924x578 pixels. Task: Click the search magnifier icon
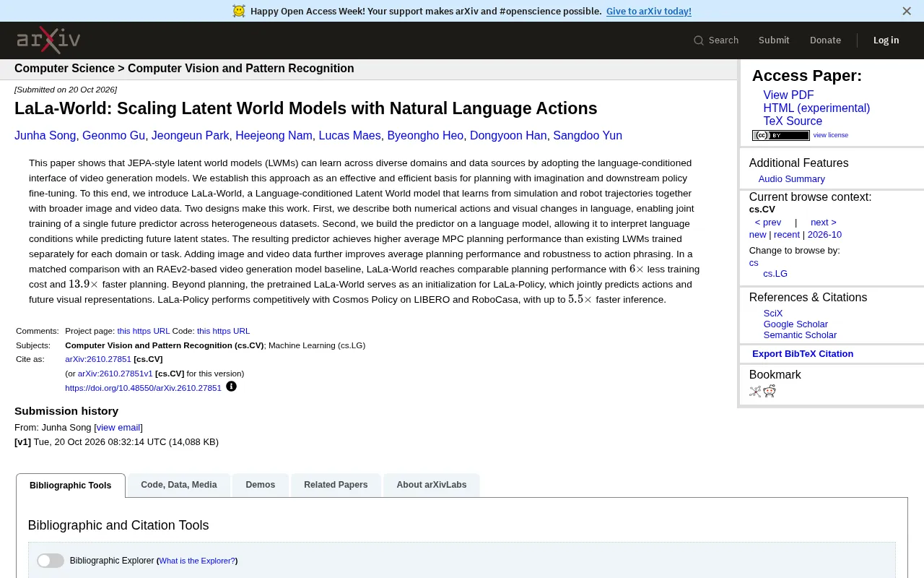click(x=698, y=40)
